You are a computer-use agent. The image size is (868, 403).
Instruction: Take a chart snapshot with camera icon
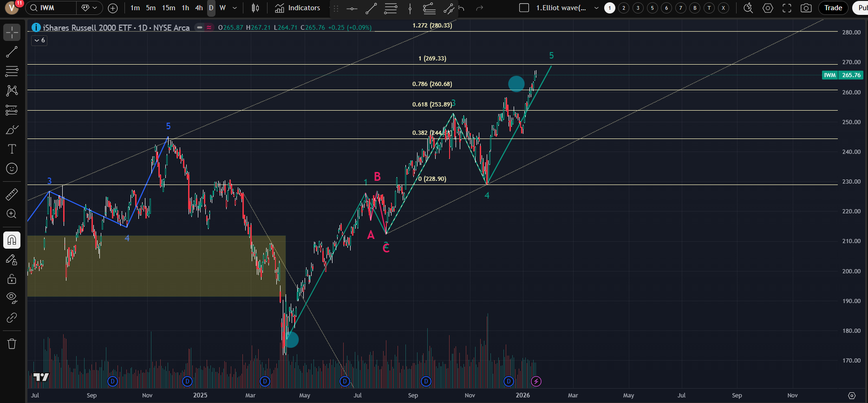[806, 8]
